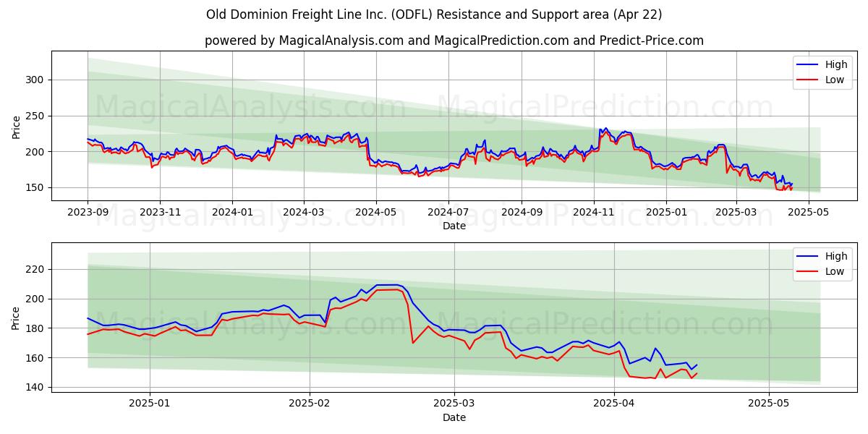Viewport: 868px width, 434px height.
Task: Click the '2024-05' date tick label
Action: (x=376, y=213)
